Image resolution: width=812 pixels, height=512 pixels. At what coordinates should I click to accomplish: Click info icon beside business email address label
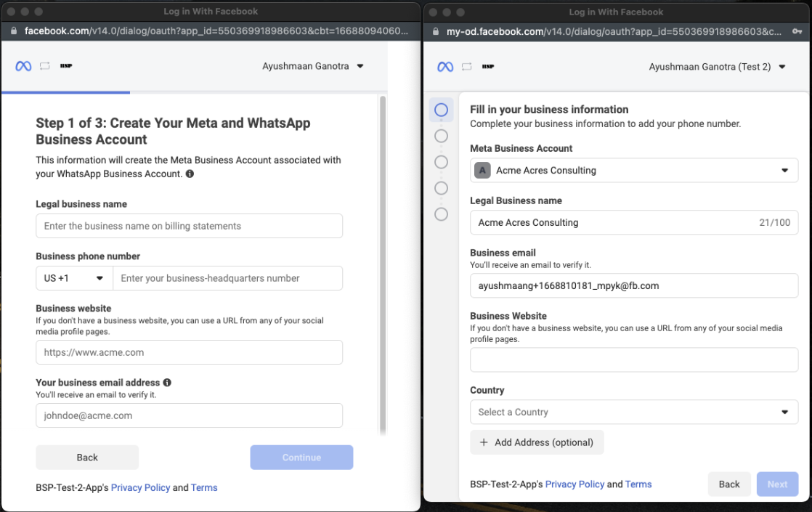pos(167,382)
